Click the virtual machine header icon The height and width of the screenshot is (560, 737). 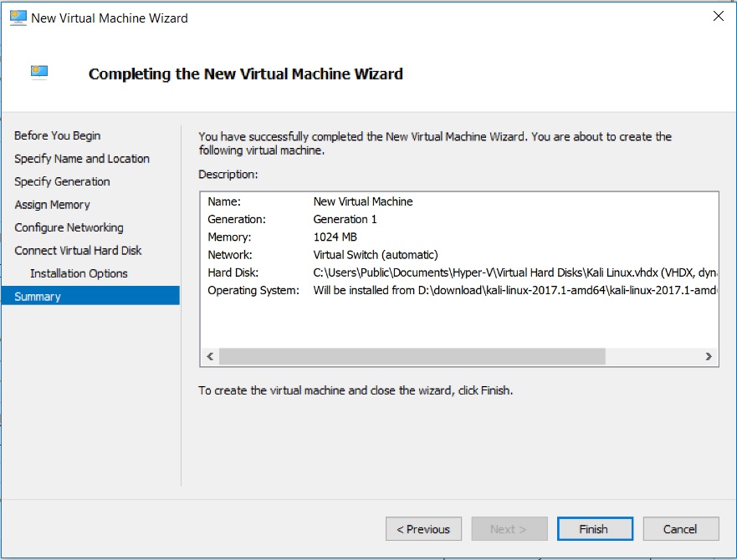tap(39, 73)
